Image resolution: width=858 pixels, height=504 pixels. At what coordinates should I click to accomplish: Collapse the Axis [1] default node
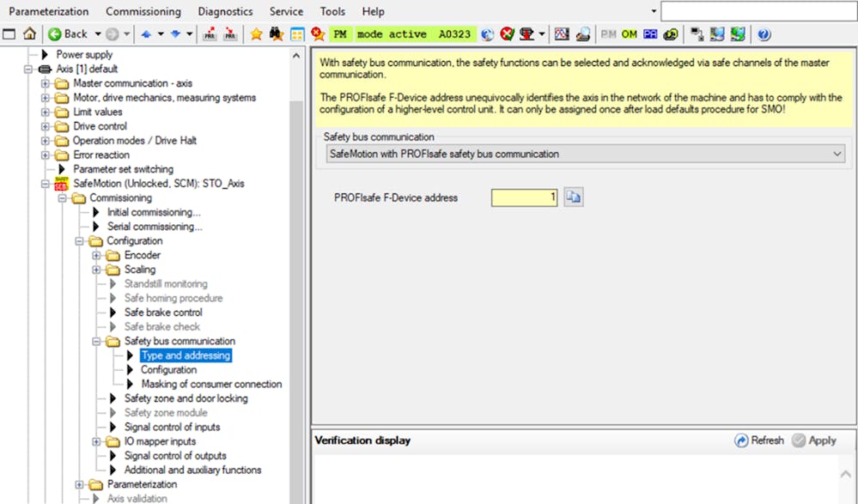(x=28, y=69)
